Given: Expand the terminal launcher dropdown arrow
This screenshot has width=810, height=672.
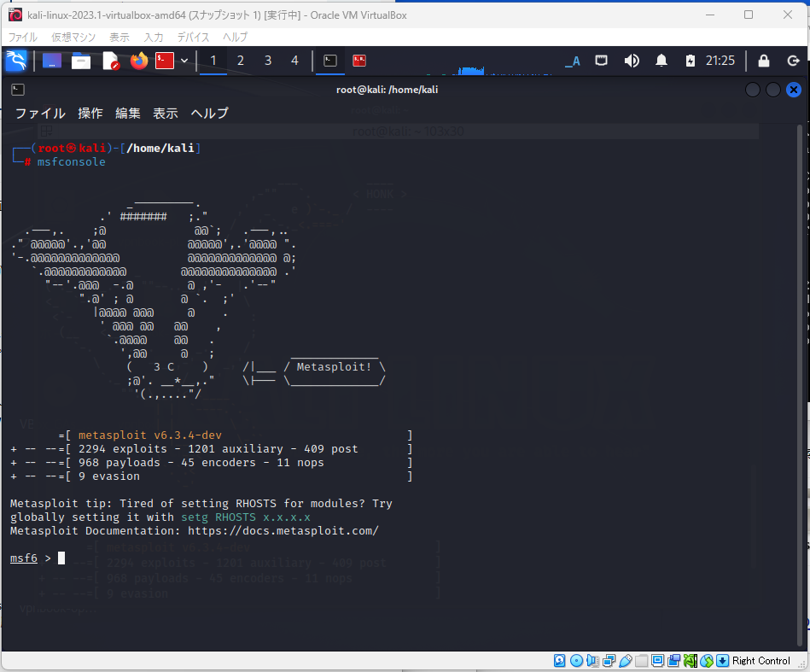Looking at the screenshot, I should (x=183, y=61).
